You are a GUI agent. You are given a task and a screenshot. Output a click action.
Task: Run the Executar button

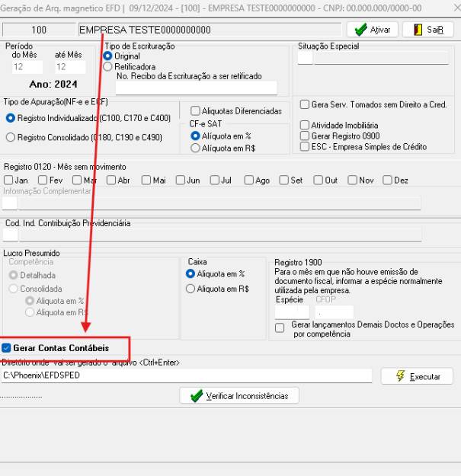coord(417,376)
